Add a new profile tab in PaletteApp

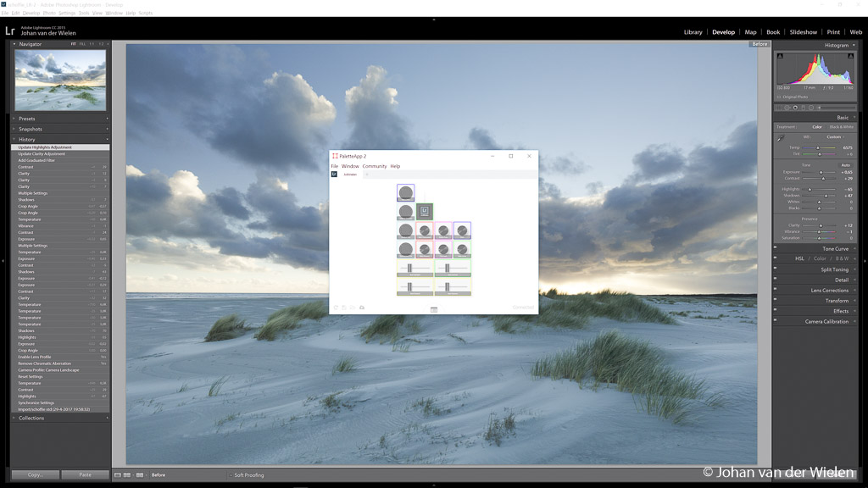pos(366,175)
